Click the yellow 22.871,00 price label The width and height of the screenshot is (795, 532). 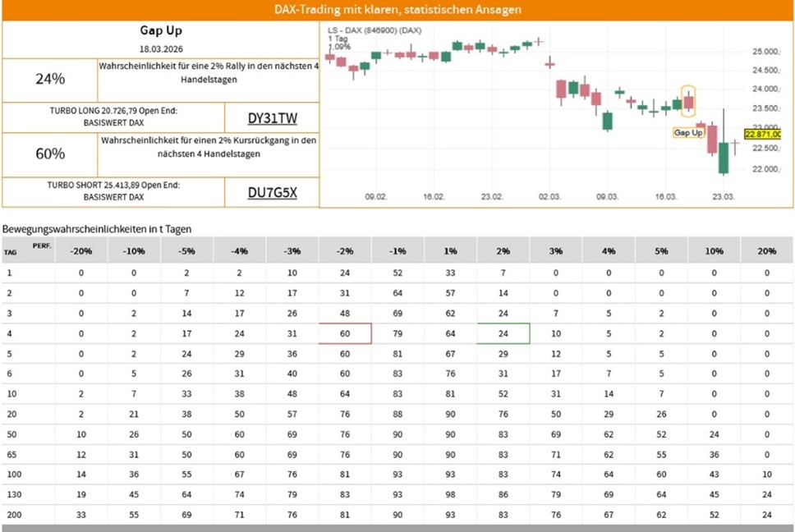pyautogui.click(x=762, y=134)
